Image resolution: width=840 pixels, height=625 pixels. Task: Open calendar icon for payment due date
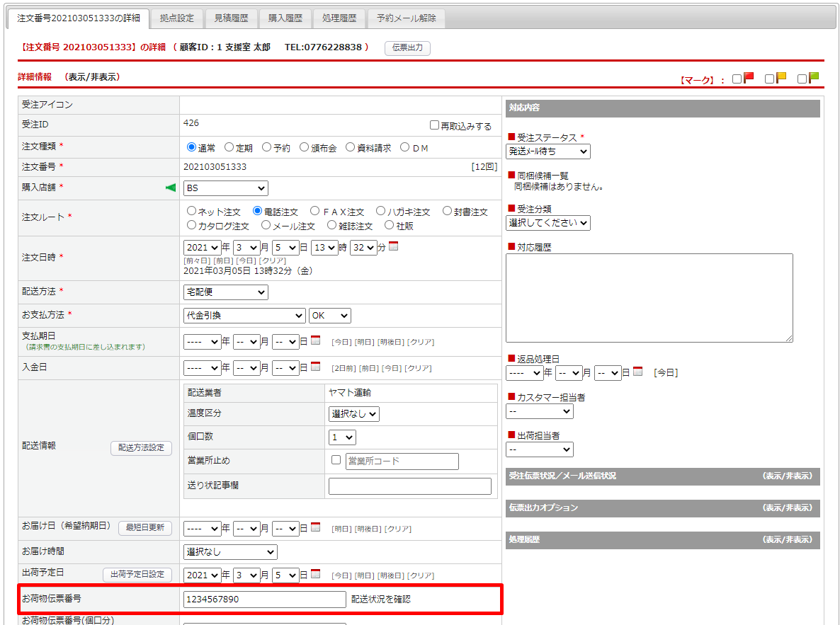(x=316, y=340)
